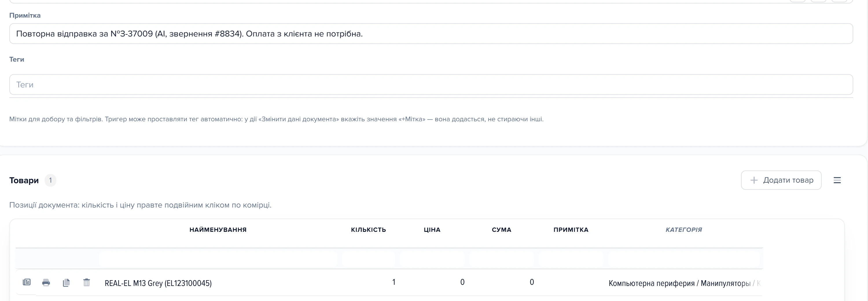Click the КАТЕГОРІЯ column header

tap(684, 230)
